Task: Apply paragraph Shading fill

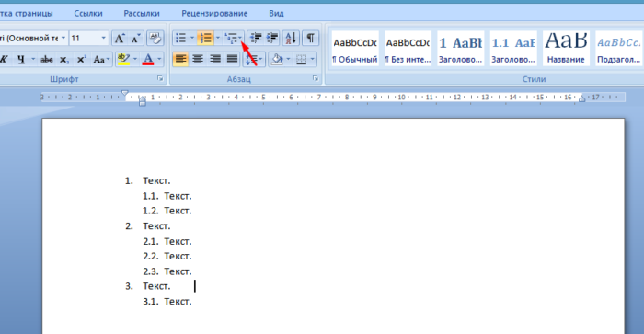Action: tap(277, 60)
